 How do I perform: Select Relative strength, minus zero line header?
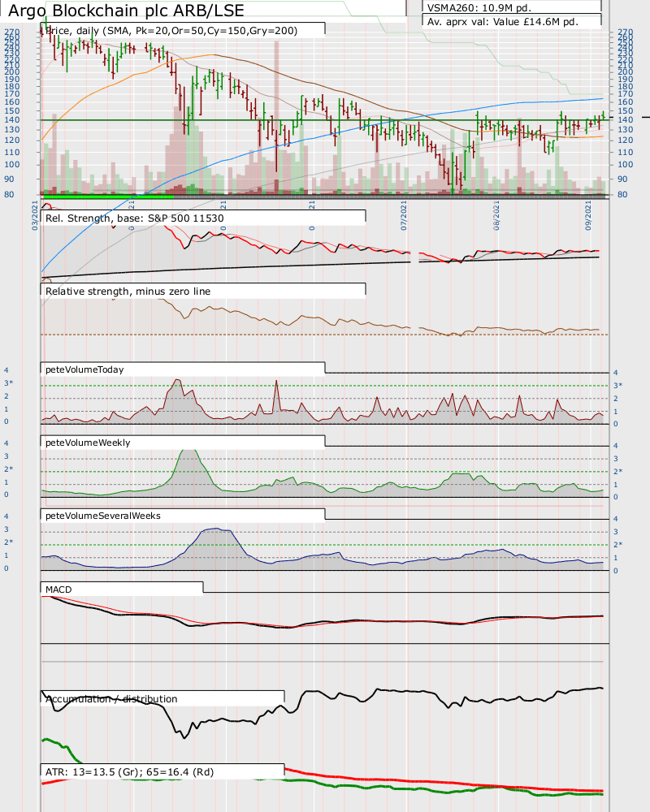(x=203, y=291)
